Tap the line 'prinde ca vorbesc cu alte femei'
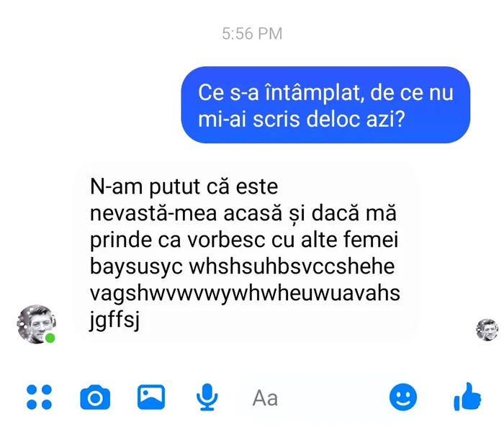Screen dimensions: 504x427 pyautogui.click(x=244, y=240)
